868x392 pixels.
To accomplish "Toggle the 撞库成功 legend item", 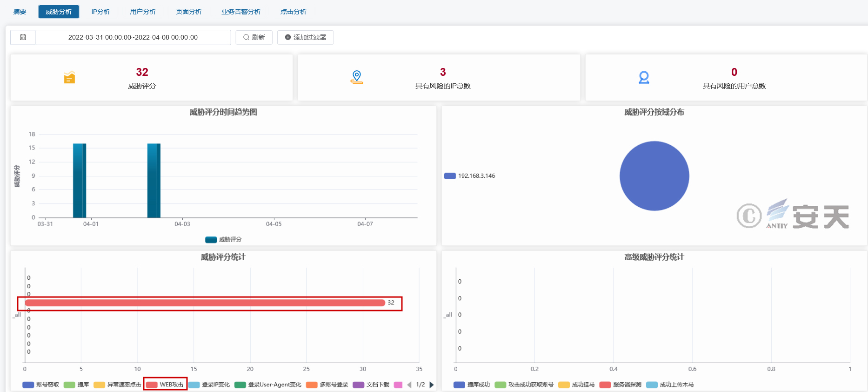I will (x=472, y=385).
